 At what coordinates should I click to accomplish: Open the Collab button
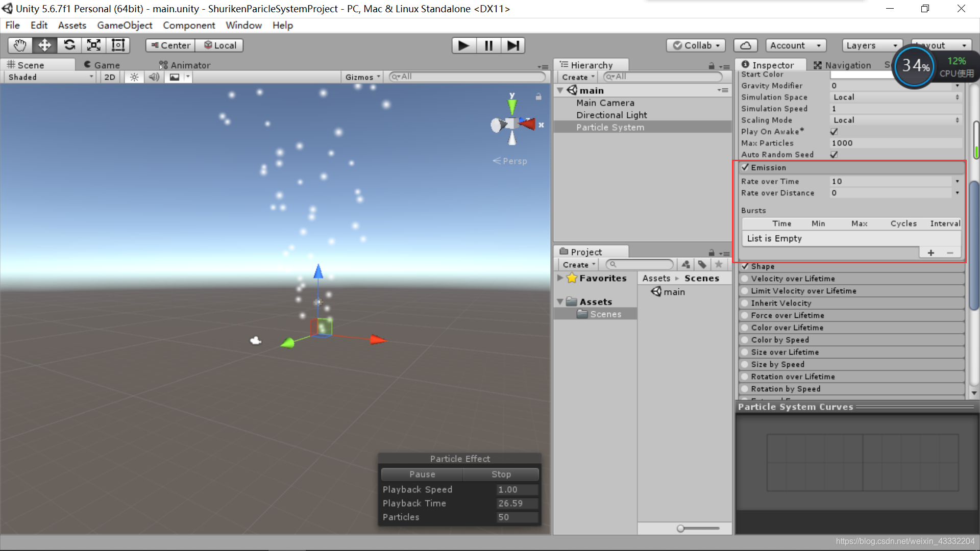pyautogui.click(x=696, y=45)
